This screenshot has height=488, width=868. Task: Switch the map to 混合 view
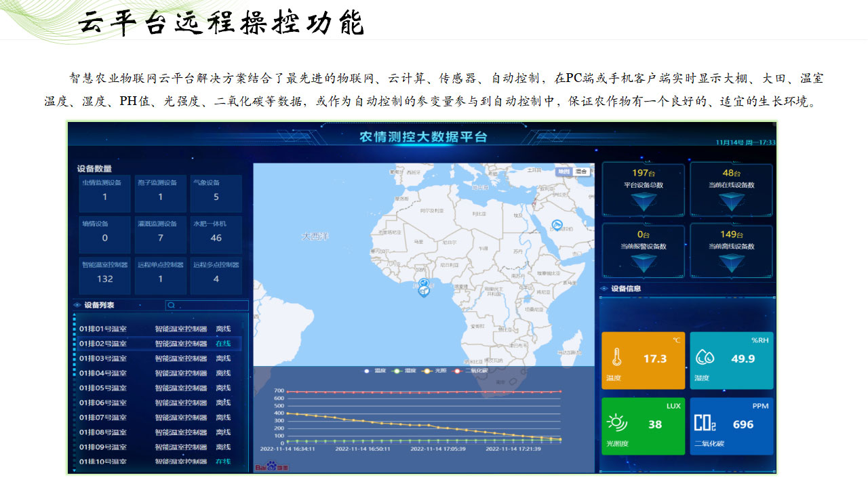(x=581, y=171)
